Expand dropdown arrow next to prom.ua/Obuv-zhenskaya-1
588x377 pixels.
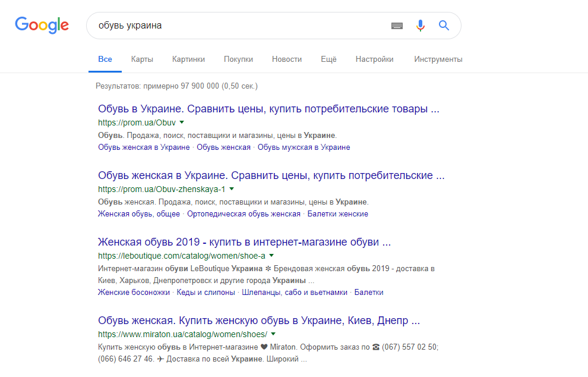coord(232,189)
